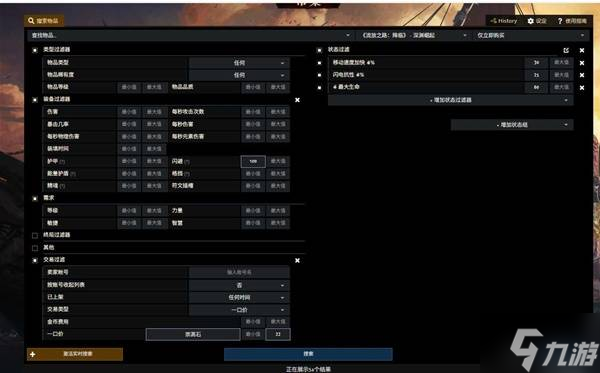Open the 已上架 listed time dropdown
Viewport: 600px width, 373px height.
tap(239, 297)
